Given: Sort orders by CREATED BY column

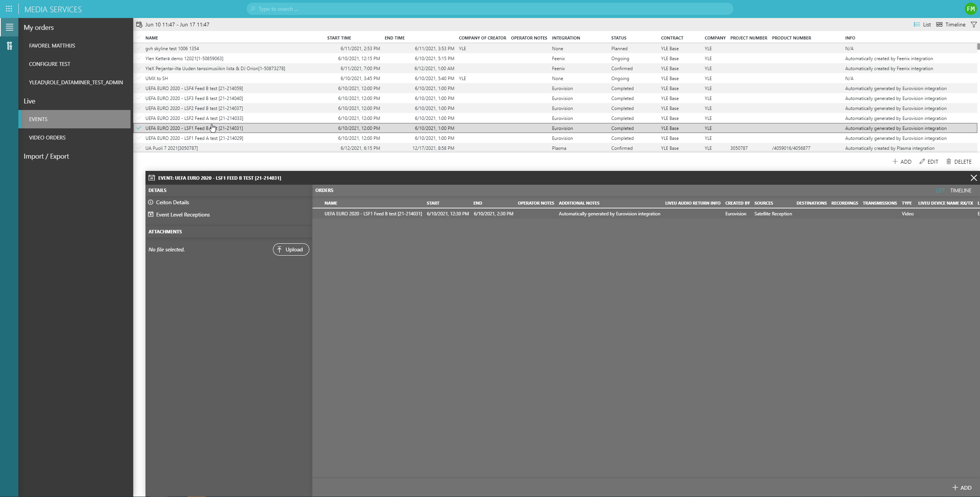Looking at the screenshot, I should click(737, 203).
